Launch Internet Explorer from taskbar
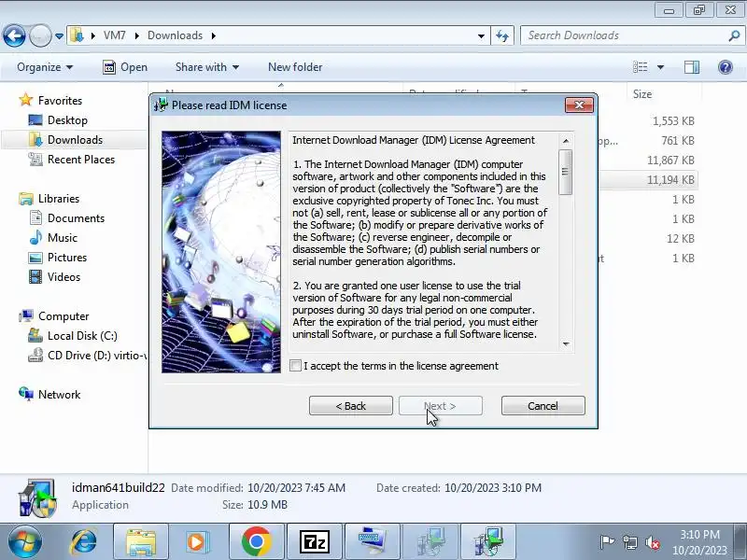The image size is (747, 560). [x=84, y=541]
